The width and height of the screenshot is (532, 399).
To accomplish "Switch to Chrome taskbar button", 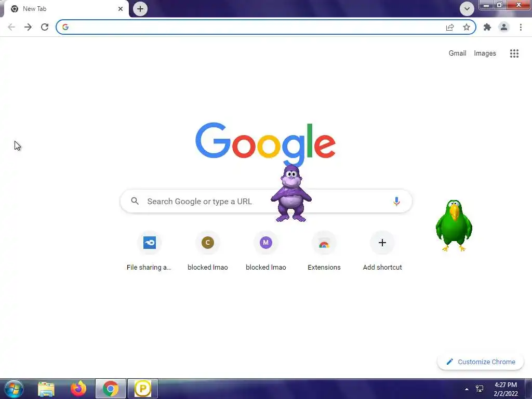I will coord(111,389).
